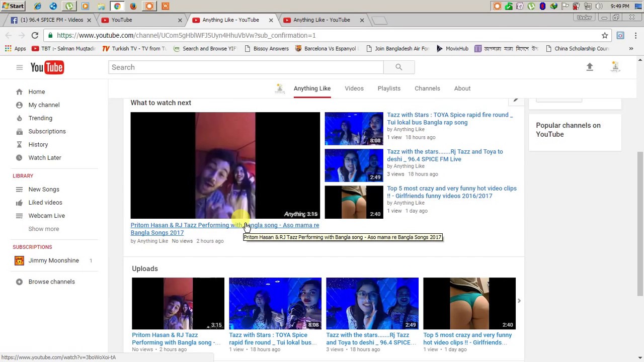
Task: Go back with the browser back arrow
Action: 8,35
